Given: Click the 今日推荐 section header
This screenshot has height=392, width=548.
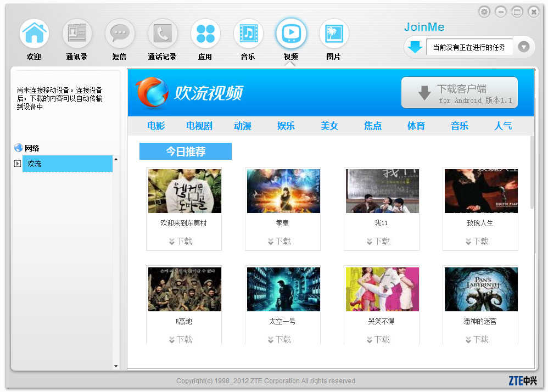Looking at the screenshot, I should (186, 152).
